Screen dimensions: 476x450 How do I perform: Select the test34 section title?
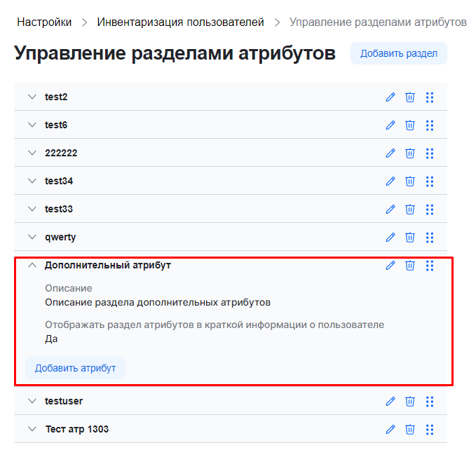[59, 182]
